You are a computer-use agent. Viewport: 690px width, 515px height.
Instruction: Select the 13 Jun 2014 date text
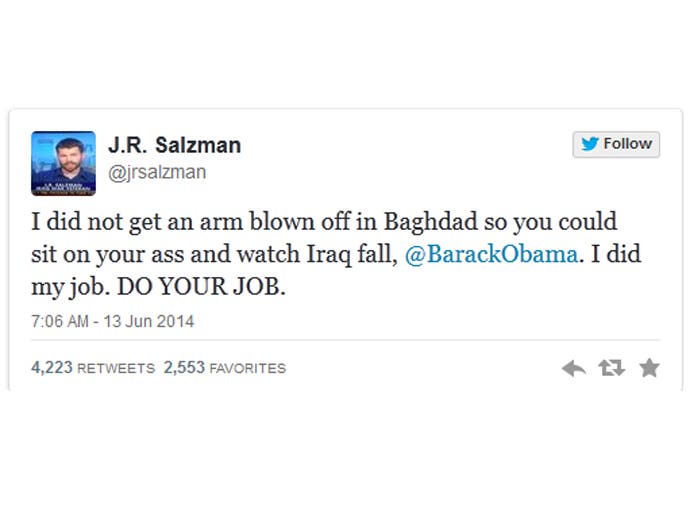149,321
